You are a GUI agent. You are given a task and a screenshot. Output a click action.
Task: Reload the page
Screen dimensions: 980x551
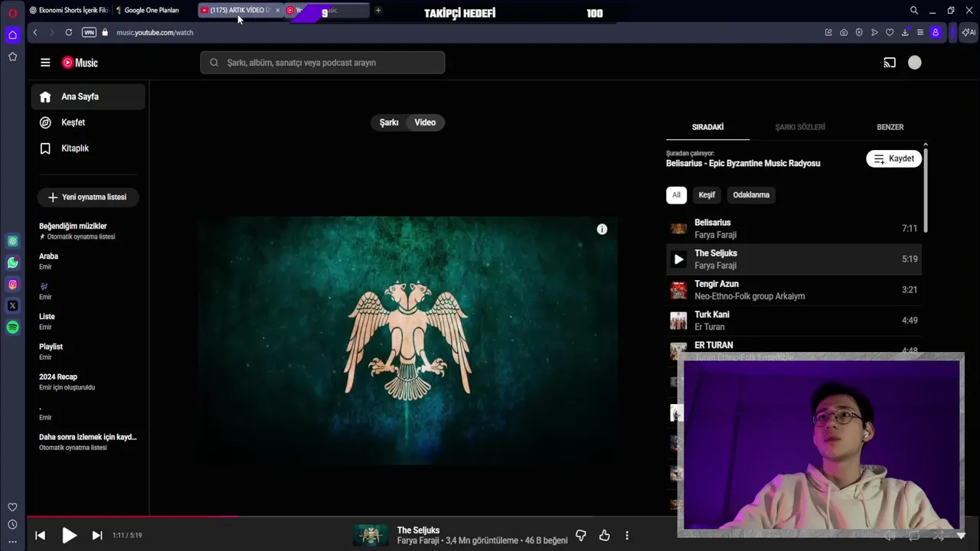(69, 32)
